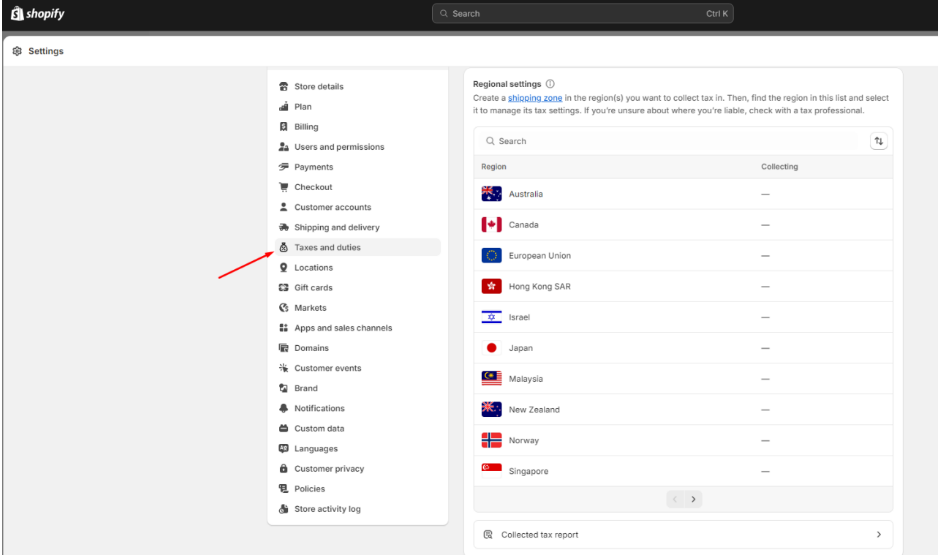The height and width of the screenshot is (555, 938).
Task: Click the Settings gear icon
Action: (x=17, y=51)
